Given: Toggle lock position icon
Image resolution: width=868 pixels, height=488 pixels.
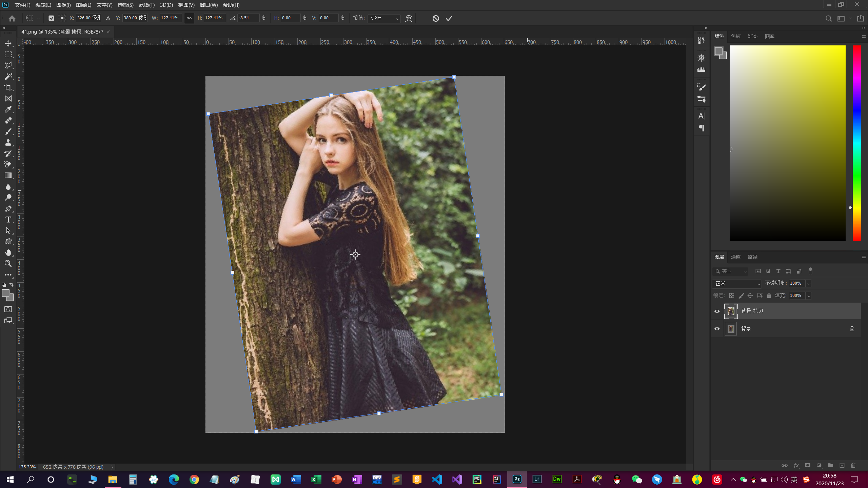Looking at the screenshot, I should (x=750, y=296).
